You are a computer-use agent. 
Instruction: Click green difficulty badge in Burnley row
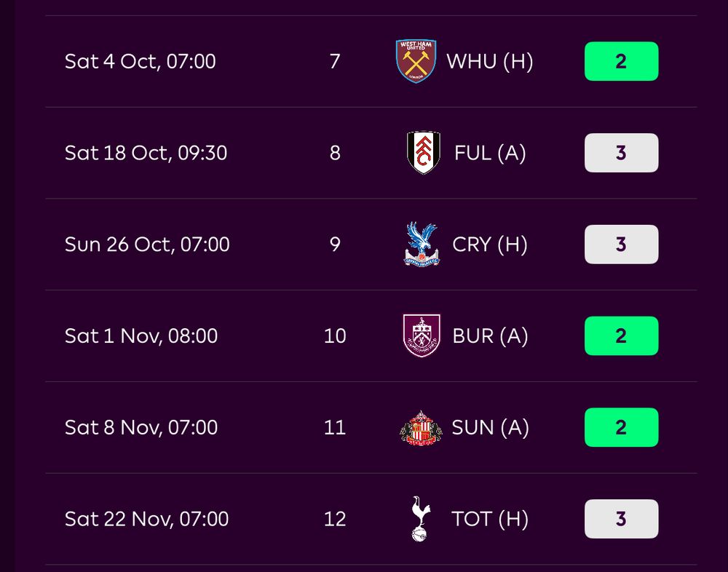pyautogui.click(x=621, y=335)
